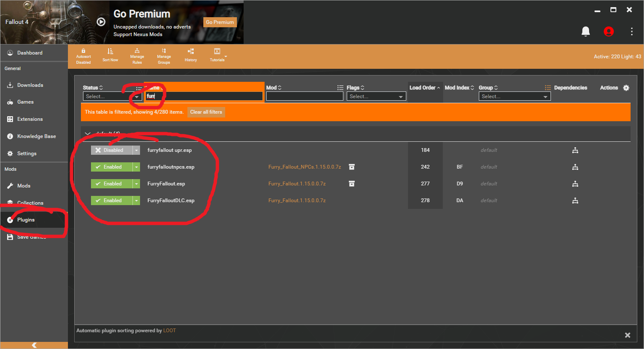Viewport: 644px width, 349px height.
Task: Click dependencies icon for furryfallout upr.esp
Action: tap(575, 150)
